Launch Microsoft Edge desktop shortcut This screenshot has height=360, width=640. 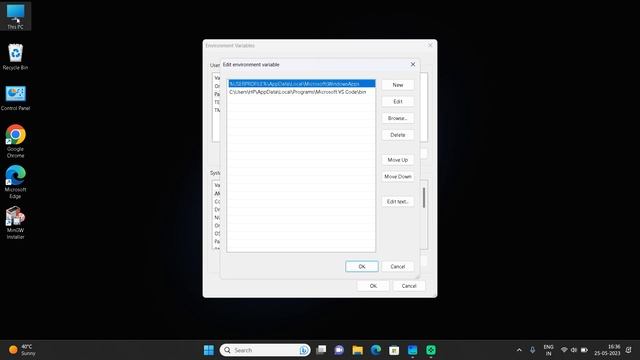16,182
